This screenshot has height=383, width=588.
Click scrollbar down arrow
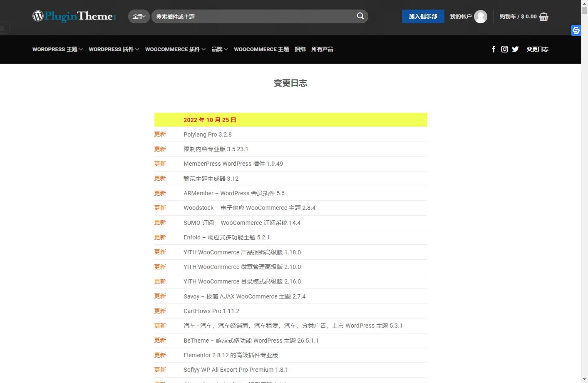point(584,380)
